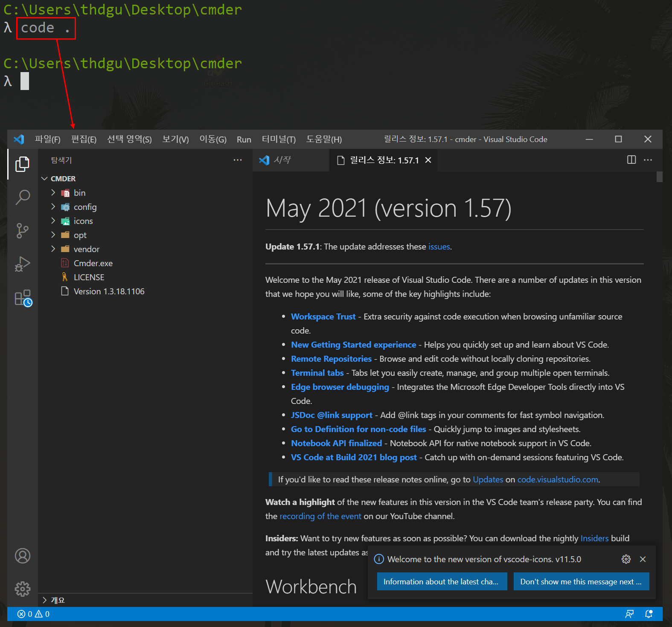Image resolution: width=672 pixels, height=627 pixels.
Task: Open the notification settings gear icon
Action: 626,559
